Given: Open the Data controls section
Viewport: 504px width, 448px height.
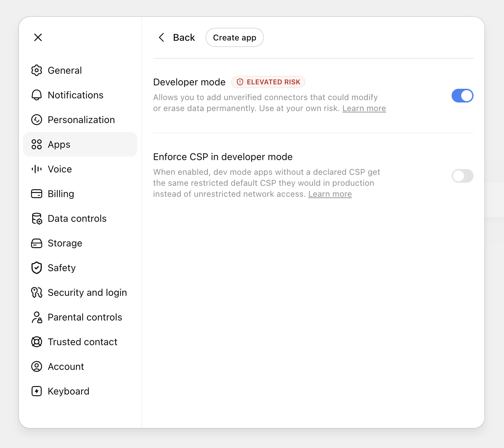Looking at the screenshot, I should tap(80, 218).
